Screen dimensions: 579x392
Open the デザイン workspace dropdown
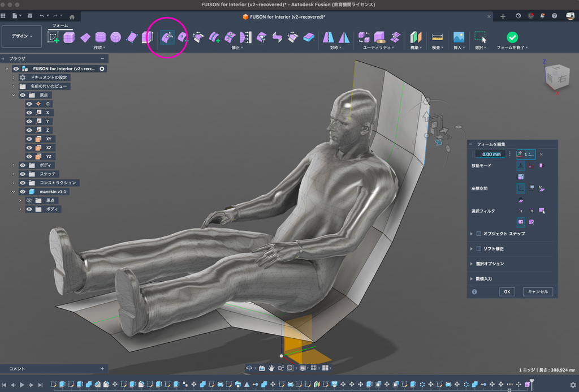(21, 36)
